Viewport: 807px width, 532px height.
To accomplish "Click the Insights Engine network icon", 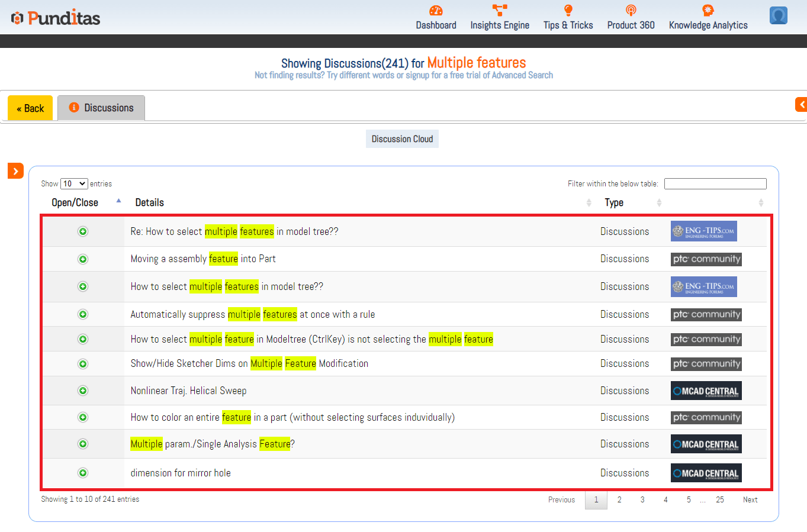I will (x=500, y=11).
